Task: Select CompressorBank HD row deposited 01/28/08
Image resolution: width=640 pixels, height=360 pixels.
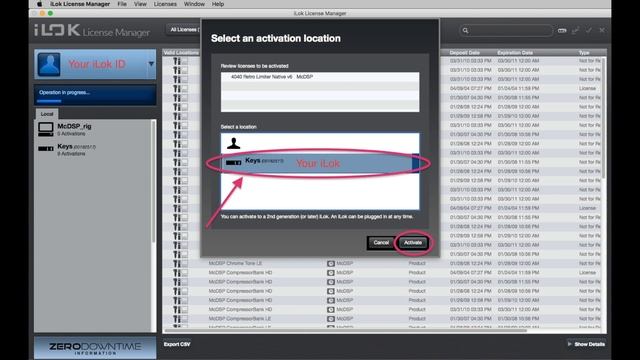Action: [x=382, y=291]
